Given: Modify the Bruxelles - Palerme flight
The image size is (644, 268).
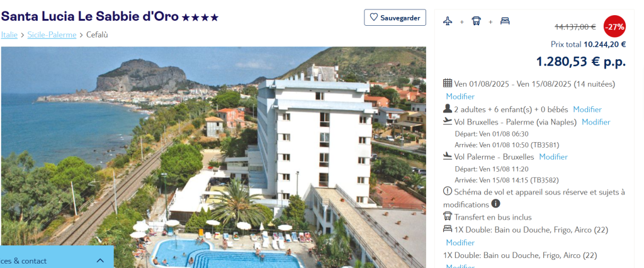Looking at the screenshot, I should (596, 122).
